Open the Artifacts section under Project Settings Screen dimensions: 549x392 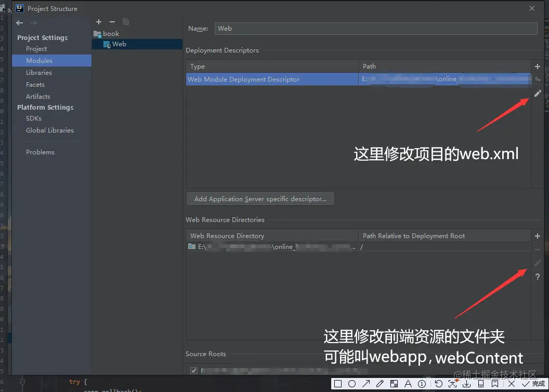pos(38,96)
